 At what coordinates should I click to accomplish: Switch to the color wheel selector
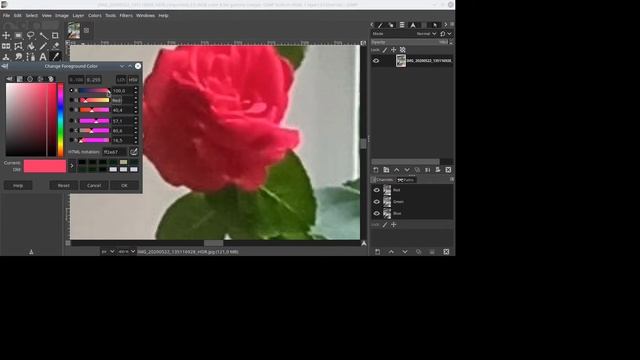point(30,79)
